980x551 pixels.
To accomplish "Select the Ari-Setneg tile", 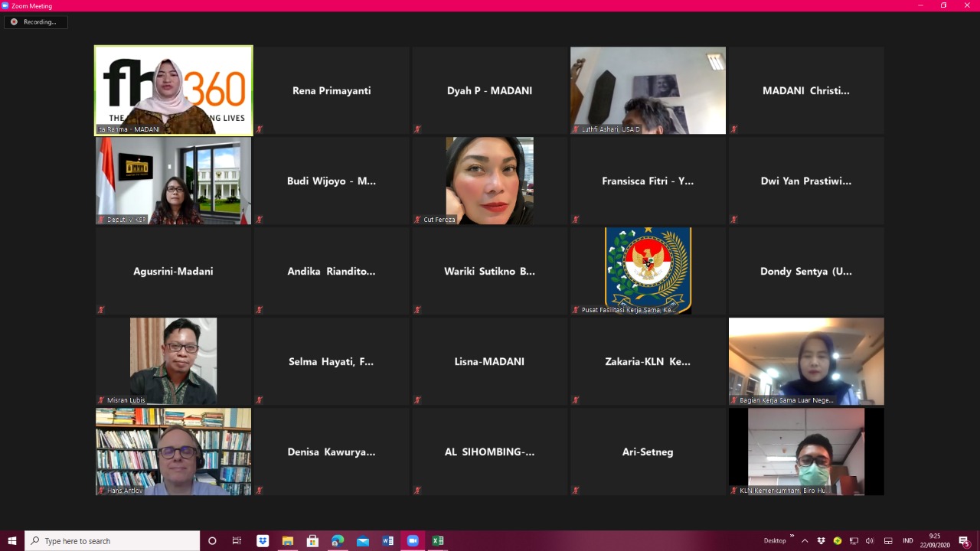I will tap(648, 452).
